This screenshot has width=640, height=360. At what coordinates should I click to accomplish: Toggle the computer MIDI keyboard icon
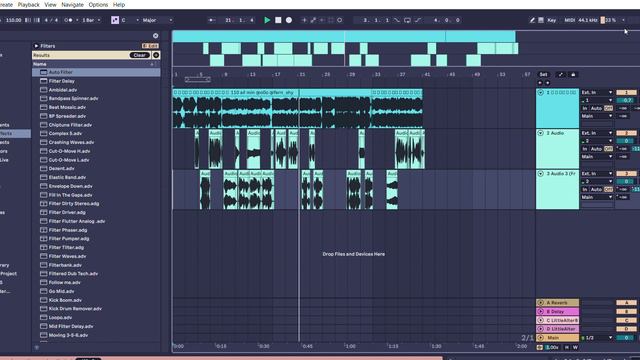point(541,20)
